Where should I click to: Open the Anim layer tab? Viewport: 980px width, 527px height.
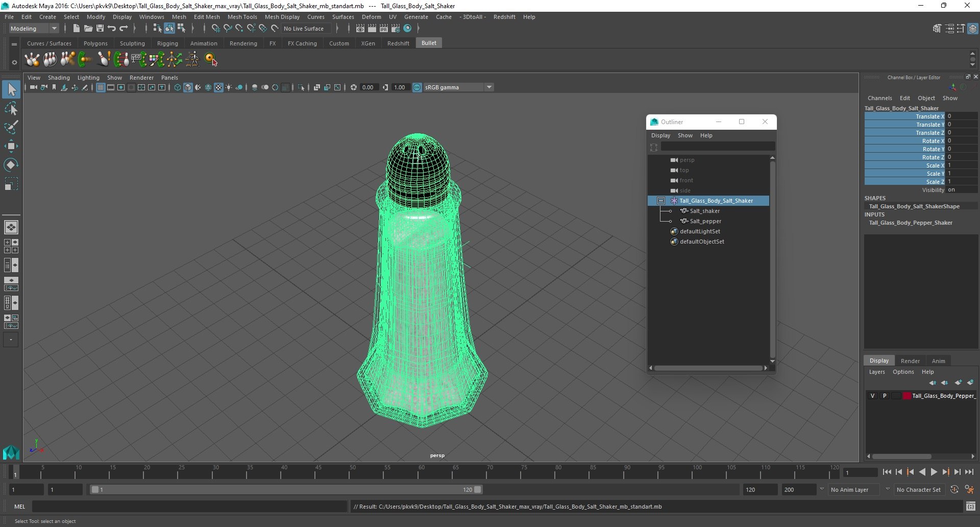point(938,361)
